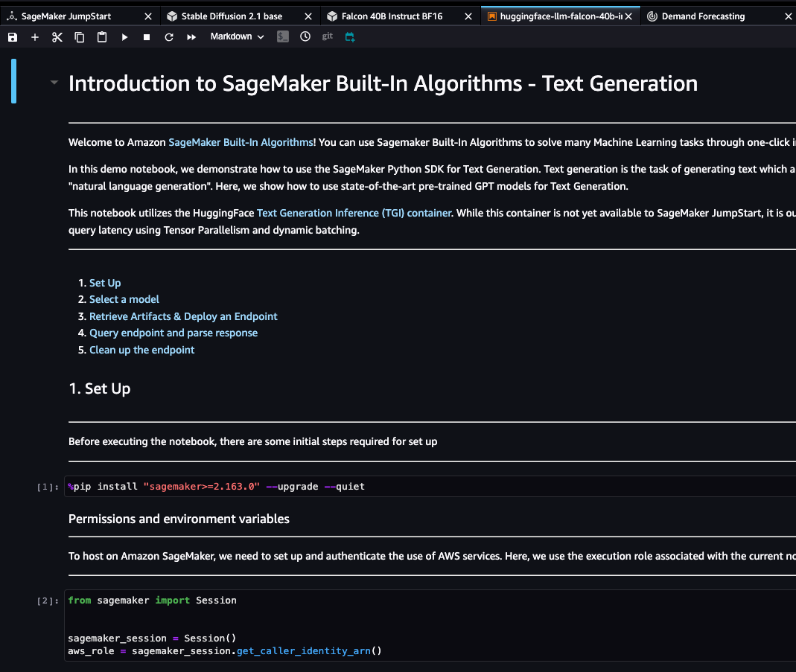Image resolution: width=796 pixels, height=672 pixels.
Task: Click the '1. Set Up' heading
Action: pos(100,389)
